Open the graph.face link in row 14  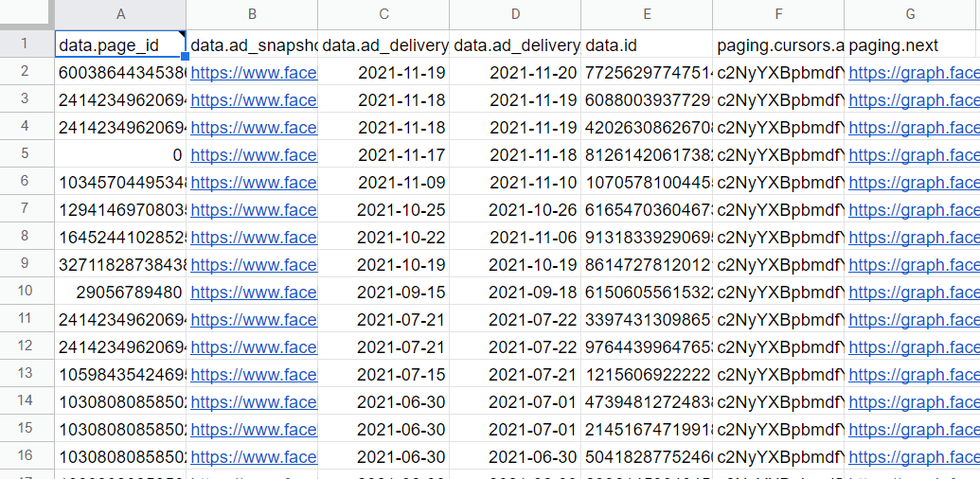pos(914,402)
